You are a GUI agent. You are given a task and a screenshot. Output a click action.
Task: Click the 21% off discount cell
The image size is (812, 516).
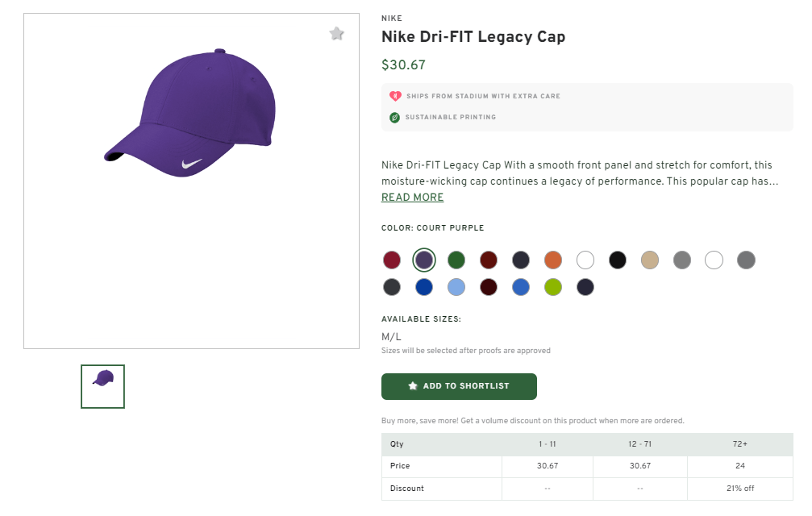[739, 488]
